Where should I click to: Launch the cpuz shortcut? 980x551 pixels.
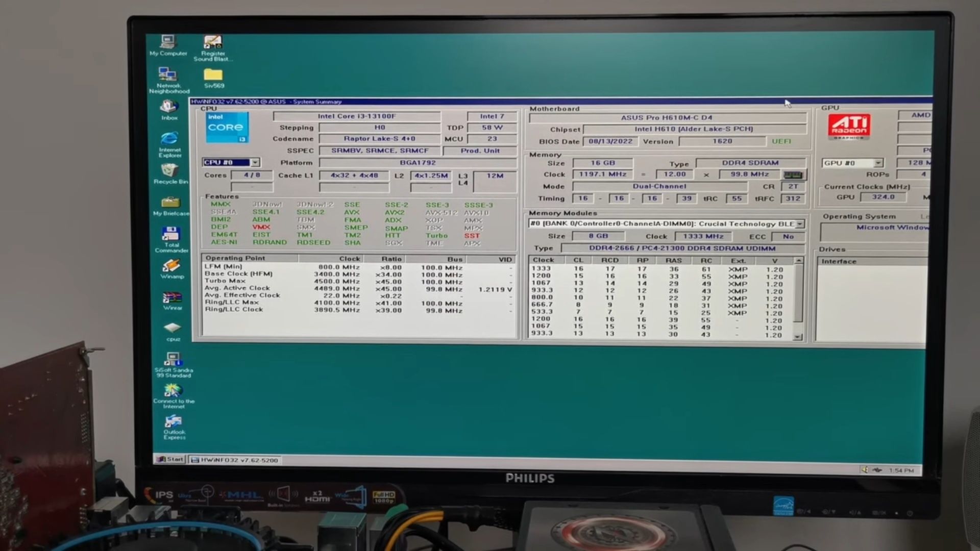(x=173, y=331)
